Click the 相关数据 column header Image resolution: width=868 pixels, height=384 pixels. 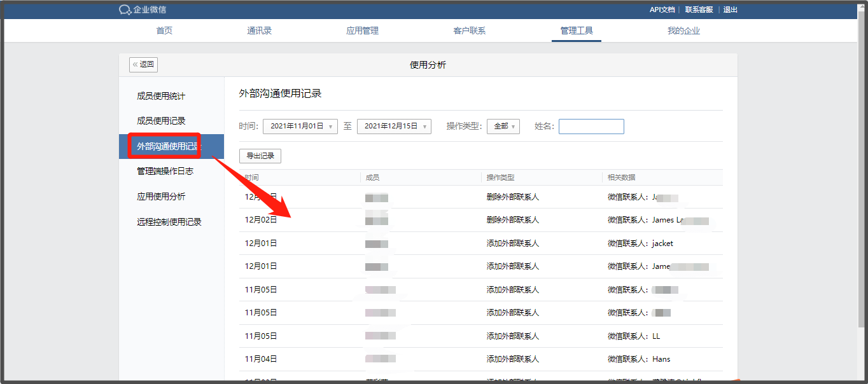[x=621, y=177]
